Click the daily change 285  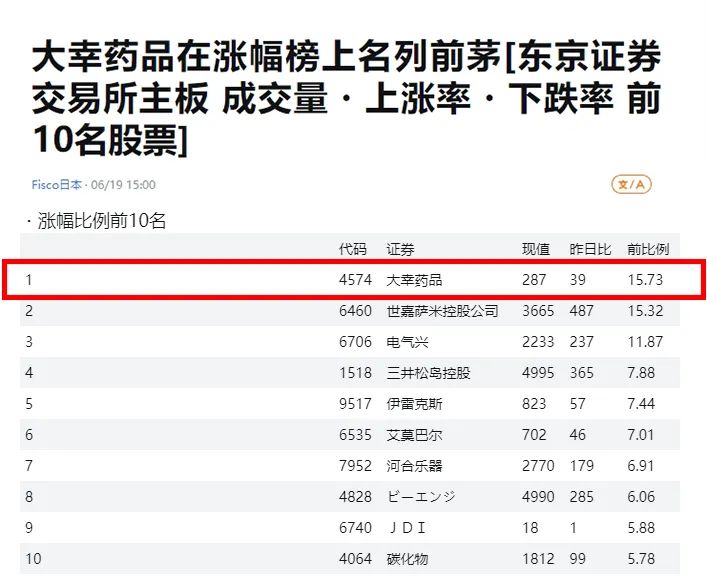click(581, 497)
